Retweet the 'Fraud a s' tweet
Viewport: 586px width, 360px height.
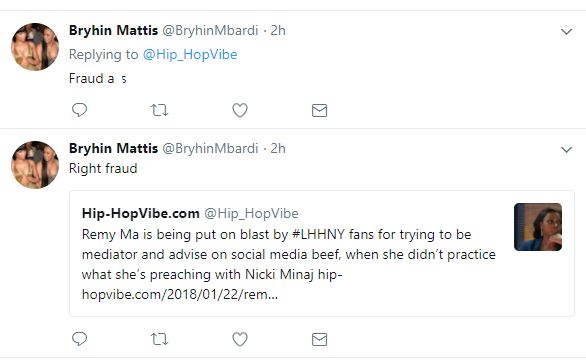click(x=159, y=110)
